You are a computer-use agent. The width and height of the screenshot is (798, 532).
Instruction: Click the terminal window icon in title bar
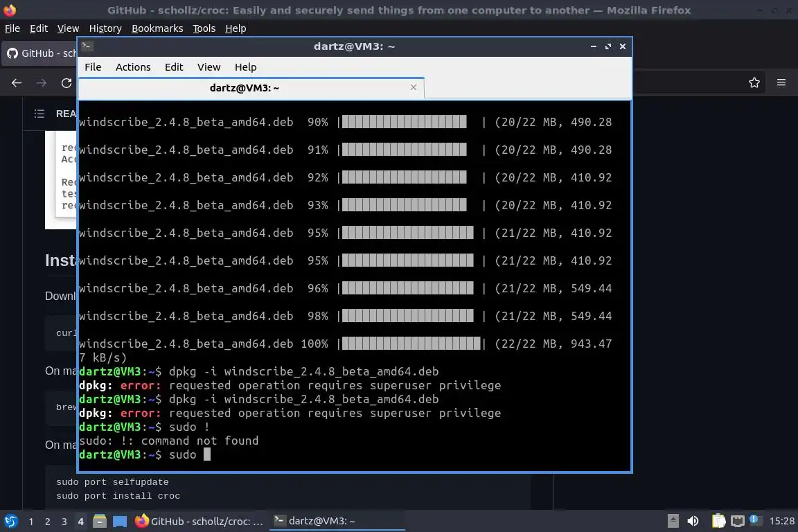(87, 46)
